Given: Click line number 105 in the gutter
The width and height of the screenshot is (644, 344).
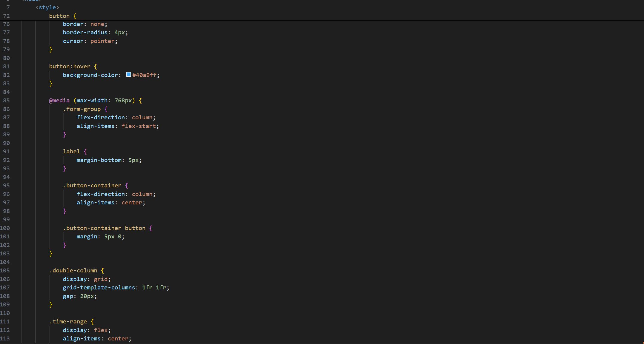Looking at the screenshot, I should pyautogui.click(x=5, y=271).
